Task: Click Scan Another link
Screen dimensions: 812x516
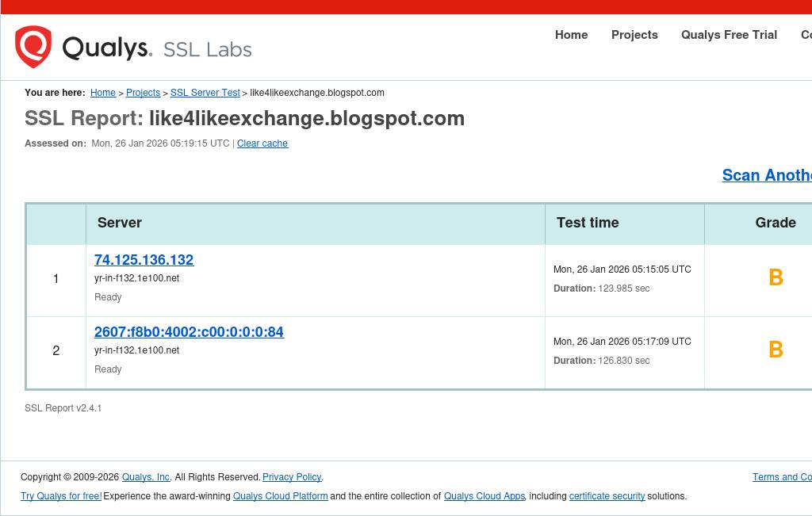Action: tap(766, 175)
